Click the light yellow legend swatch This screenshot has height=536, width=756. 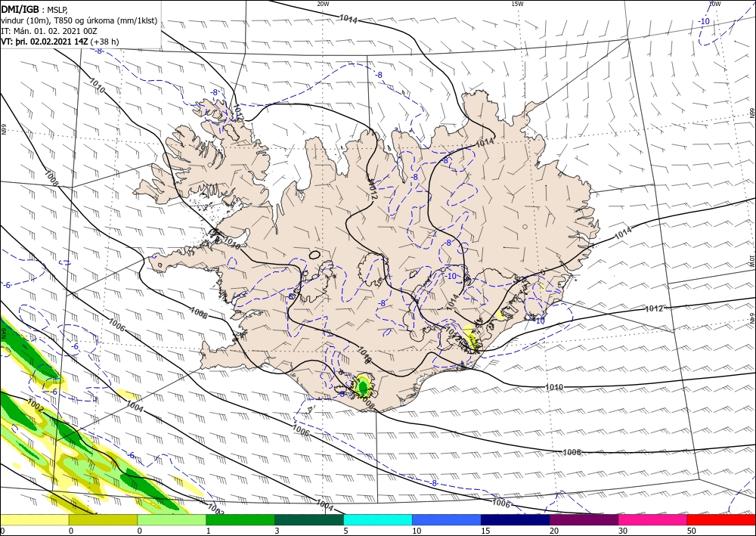34,520
